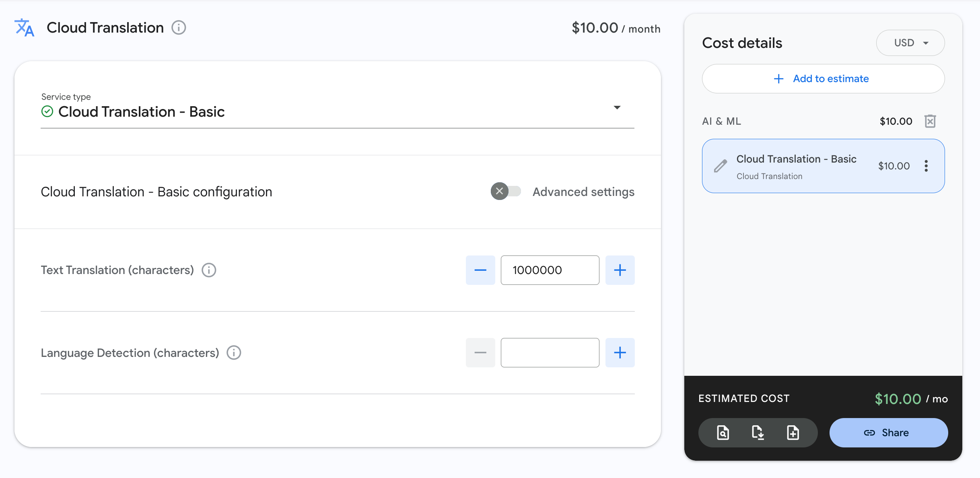Click the ESTIMATED COST label

click(744, 398)
